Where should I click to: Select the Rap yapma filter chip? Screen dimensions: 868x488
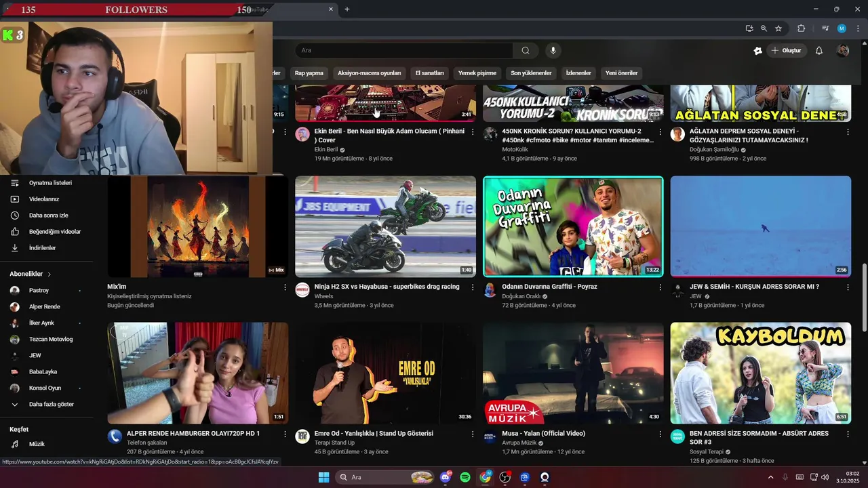(x=309, y=73)
